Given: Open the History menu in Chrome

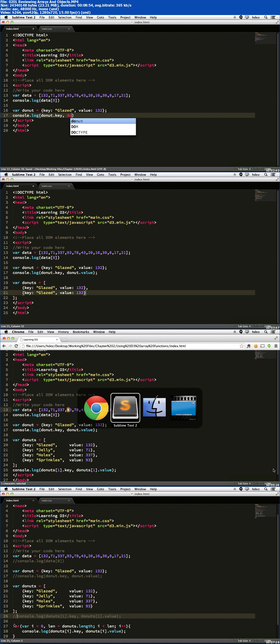Looking at the screenshot, I should click(x=63, y=332).
